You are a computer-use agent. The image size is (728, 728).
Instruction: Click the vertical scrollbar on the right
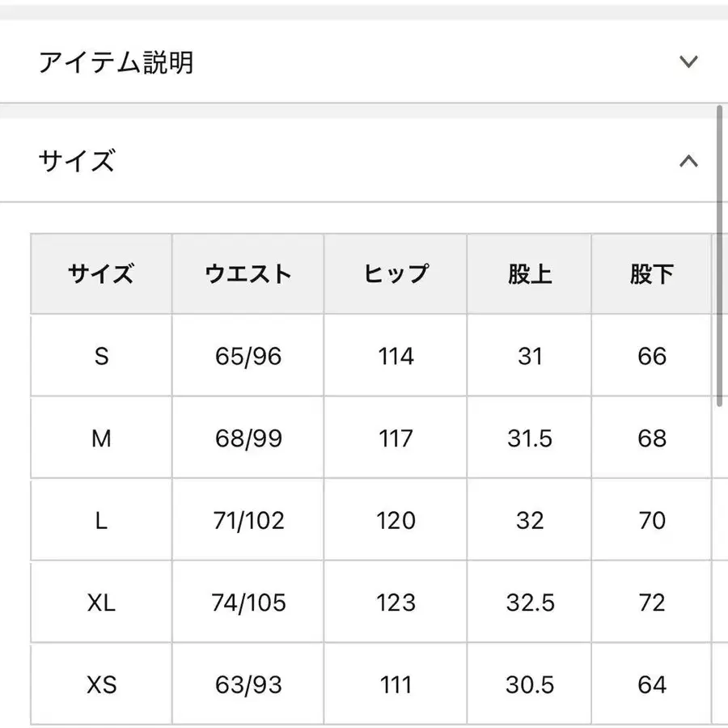719,255
